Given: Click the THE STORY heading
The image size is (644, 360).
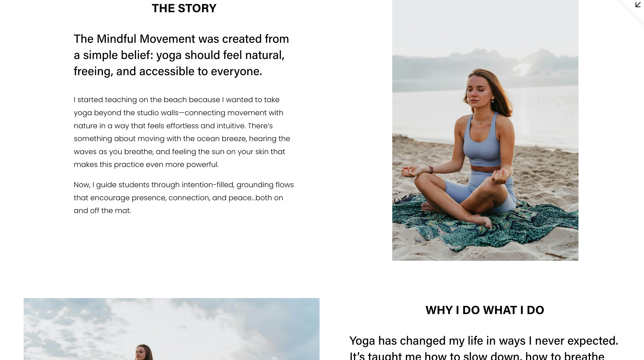Looking at the screenshot, I should [184, 8].
